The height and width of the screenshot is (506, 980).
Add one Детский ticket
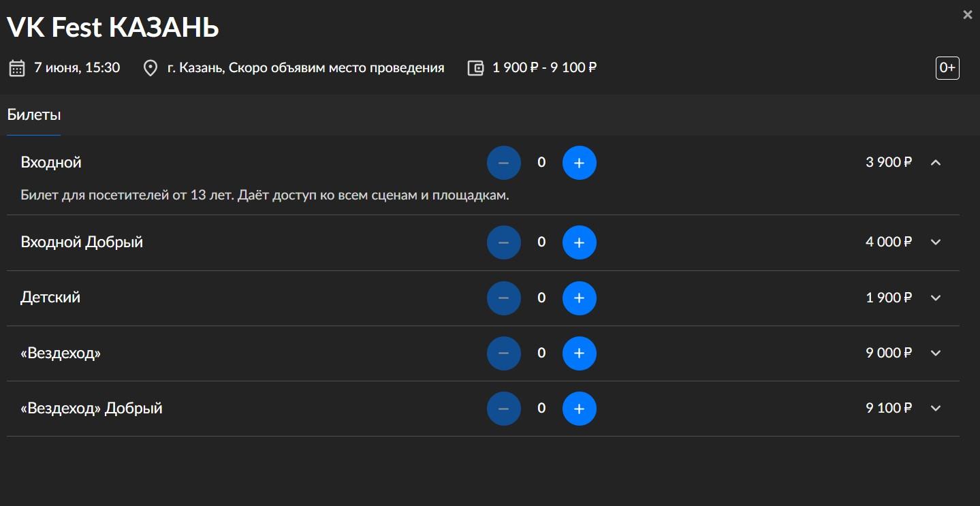(579, 298)
